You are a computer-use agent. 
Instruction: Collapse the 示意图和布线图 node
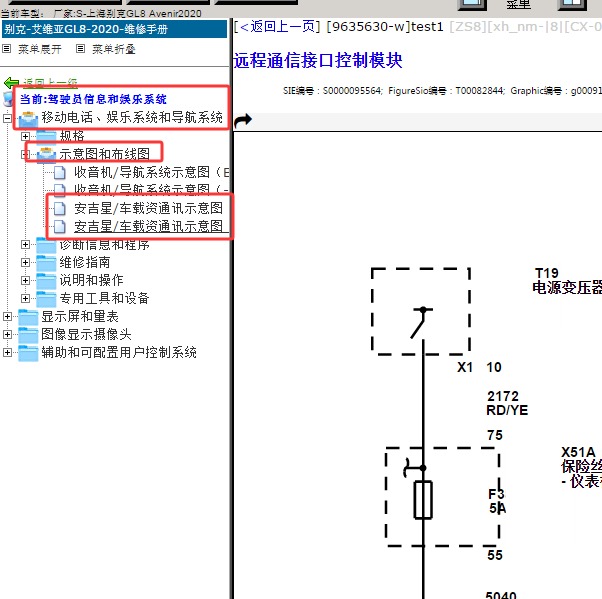point(25,154)
